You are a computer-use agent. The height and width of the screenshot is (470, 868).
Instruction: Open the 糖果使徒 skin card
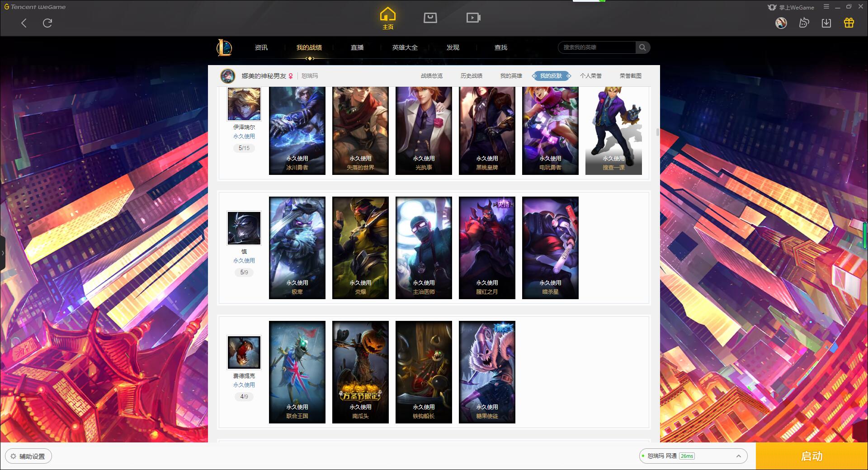coord(487,372)
